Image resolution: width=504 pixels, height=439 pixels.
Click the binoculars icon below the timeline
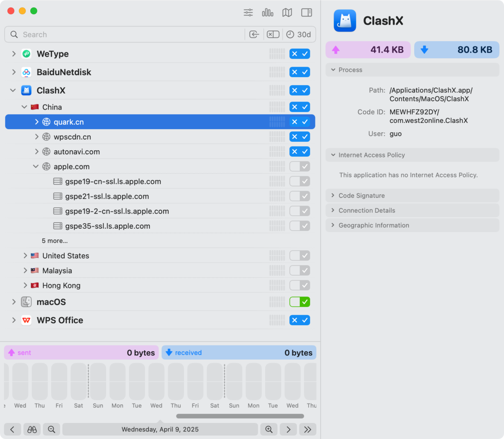click(32, 429)
